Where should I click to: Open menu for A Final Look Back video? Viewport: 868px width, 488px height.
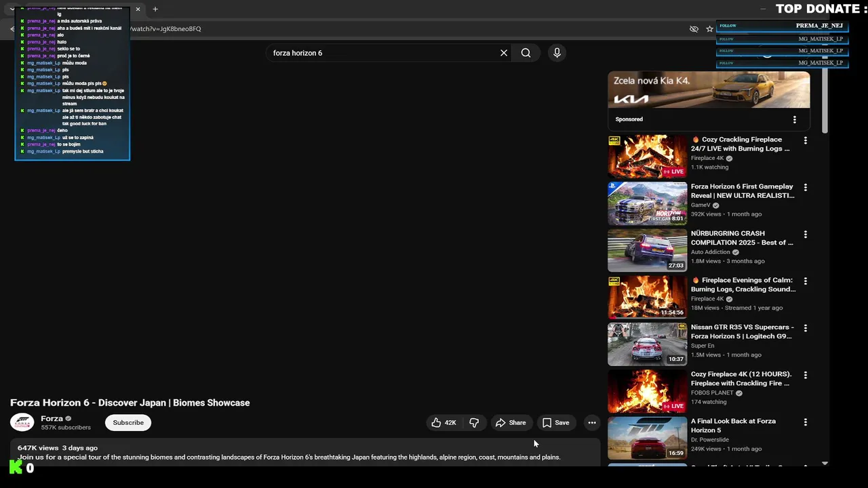pos(806,422)
